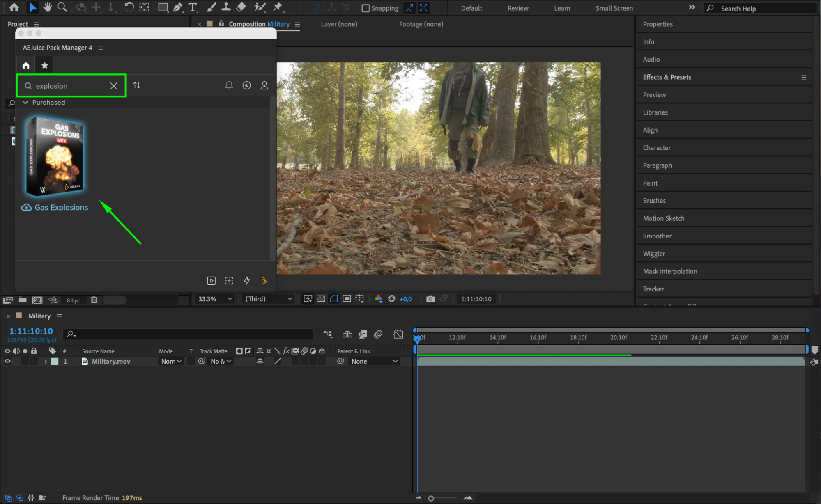Open the Effects & Presets panel
821x504 pixels.
pos(667,77)
